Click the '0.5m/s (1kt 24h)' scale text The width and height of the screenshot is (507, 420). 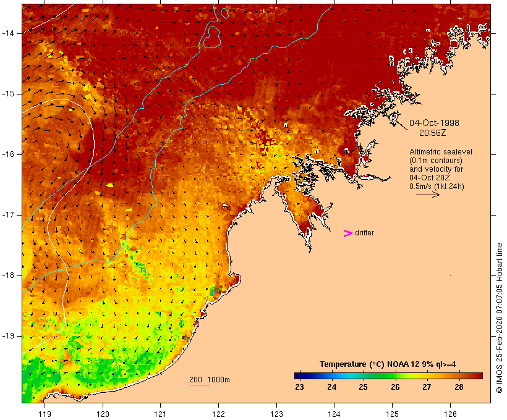tap(437, 187)
